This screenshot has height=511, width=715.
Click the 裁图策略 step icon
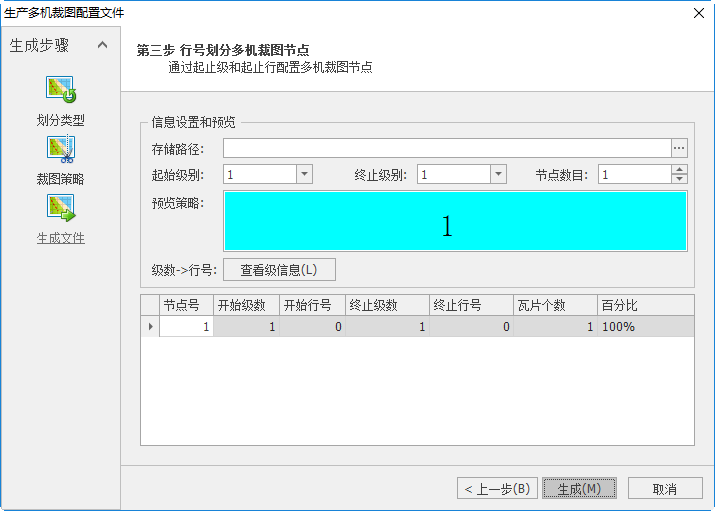coord(61,150)
